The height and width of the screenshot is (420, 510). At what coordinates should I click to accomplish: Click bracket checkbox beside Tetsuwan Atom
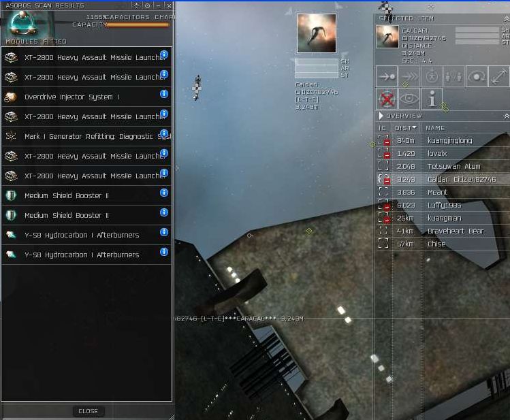coord(384,166)
